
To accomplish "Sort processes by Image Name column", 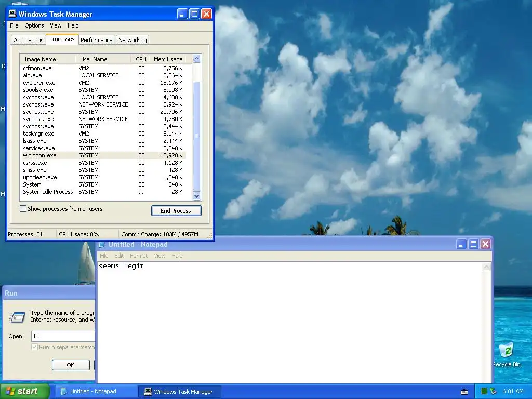I will point(47,59).
